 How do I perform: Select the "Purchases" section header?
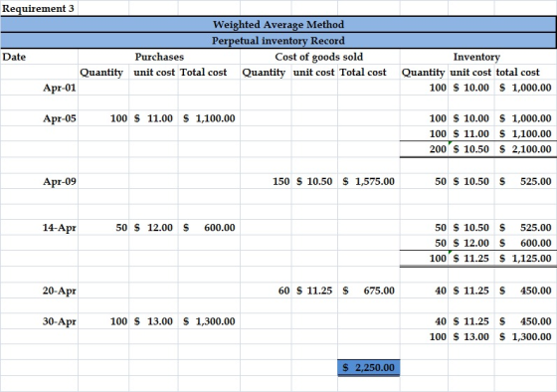[159, 57]
